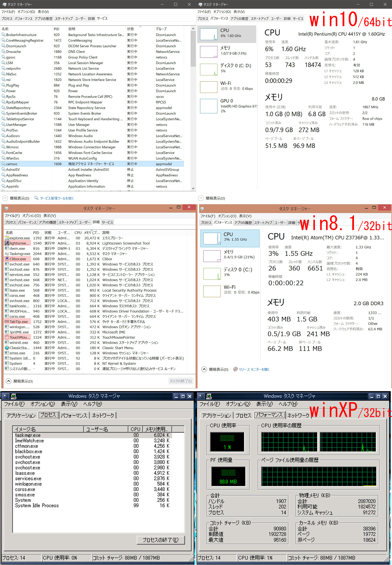Click the Win8.1 details window title icon
Image resolution: width=392 pixels, height=565 pixels.
click(x=6, y=208)
